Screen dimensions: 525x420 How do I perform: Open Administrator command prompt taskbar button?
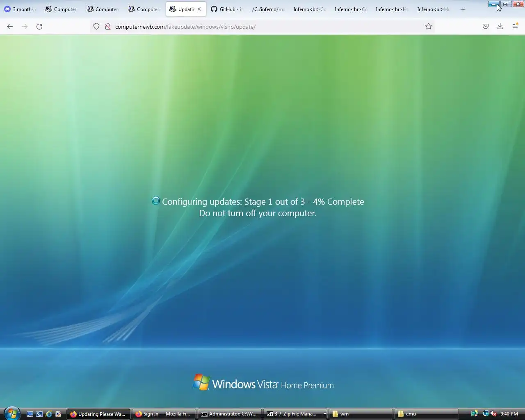(x=230, y=414)
